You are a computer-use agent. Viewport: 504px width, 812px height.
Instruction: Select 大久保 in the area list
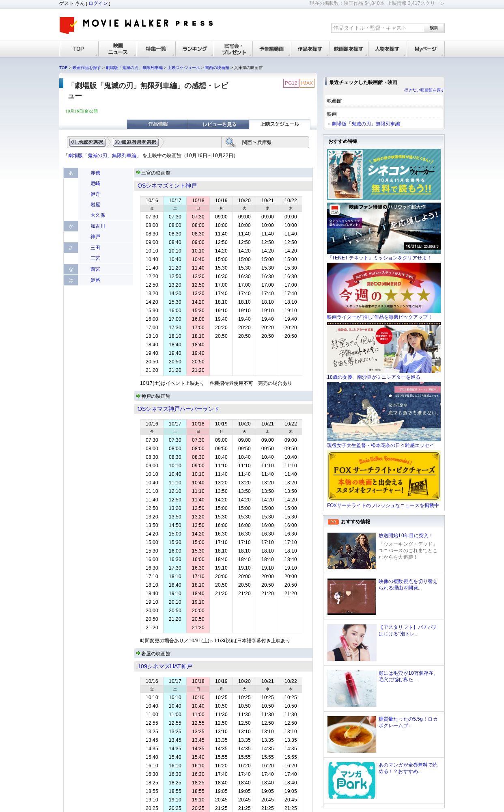pyautogui.click(x=98, y=215)
